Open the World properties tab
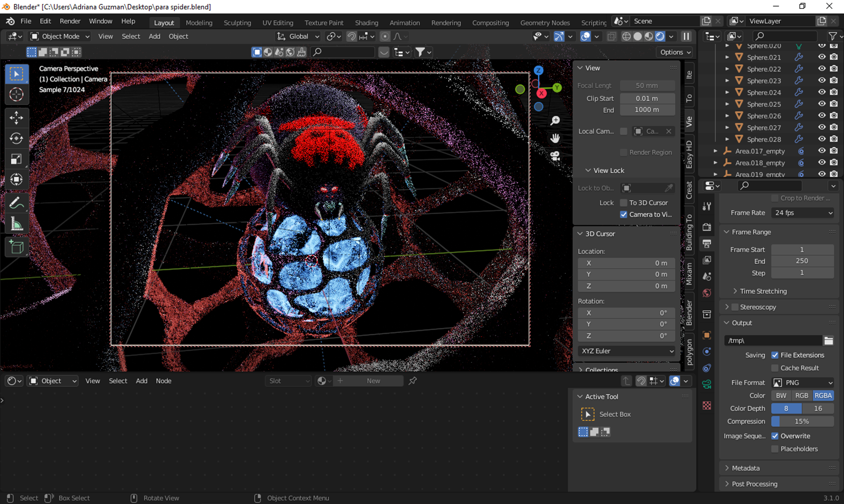The height and width of the screenshot is (504, 844). (707, 293)
